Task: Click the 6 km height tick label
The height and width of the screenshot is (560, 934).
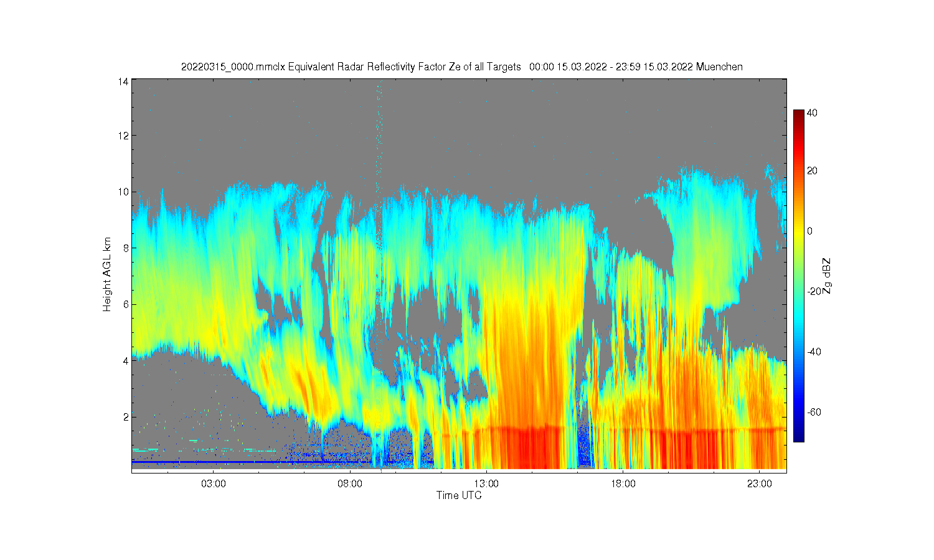Action: [126, 304]
